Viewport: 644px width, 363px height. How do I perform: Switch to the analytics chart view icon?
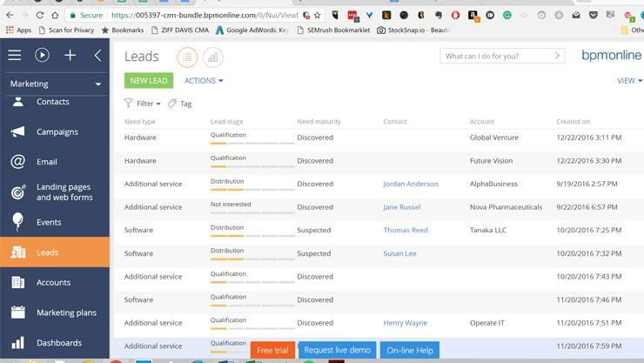pyautogui.click(x=212, y=57)
